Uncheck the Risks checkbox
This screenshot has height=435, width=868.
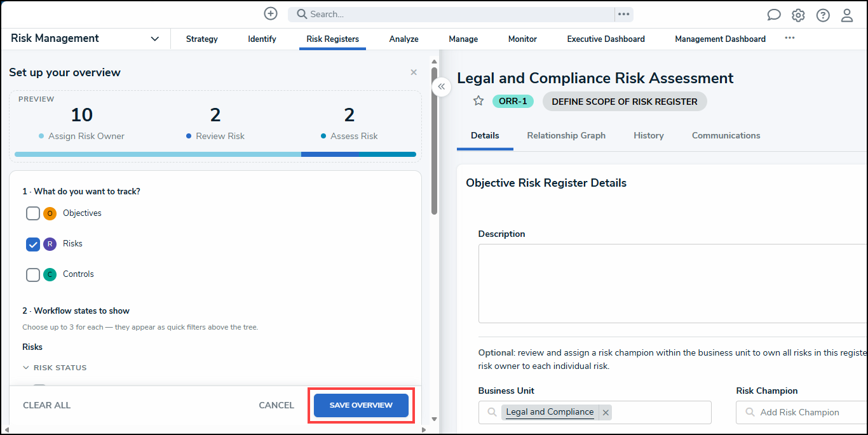(33, 244)
